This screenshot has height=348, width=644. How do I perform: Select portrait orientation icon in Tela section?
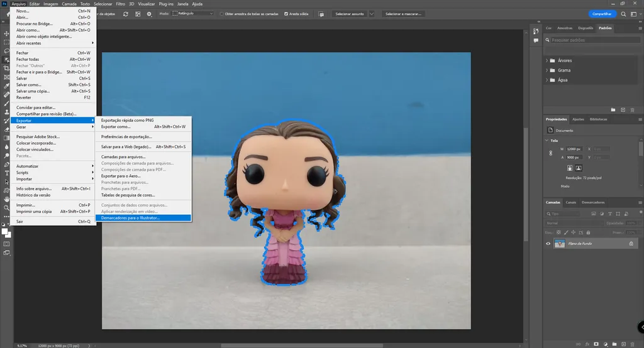570,168
